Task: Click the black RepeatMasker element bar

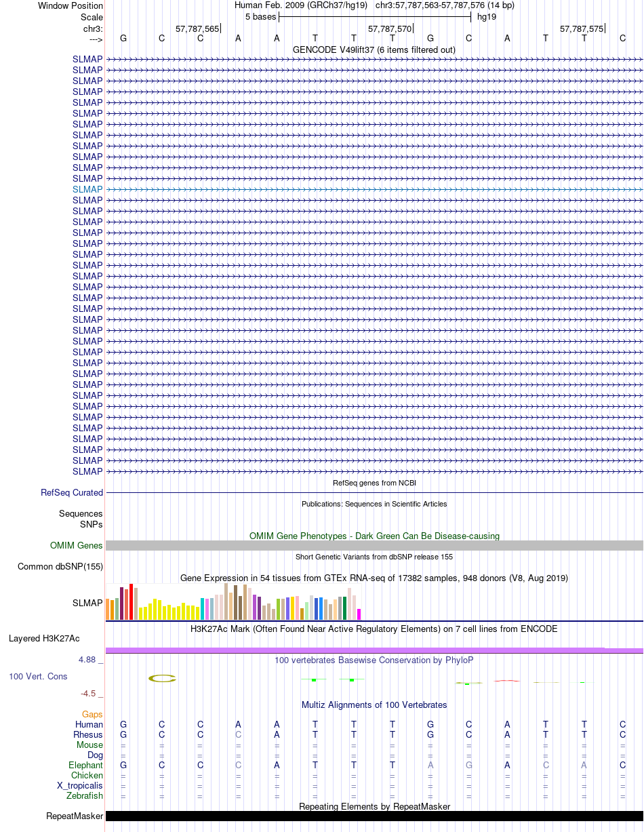Action: (374, 816)
